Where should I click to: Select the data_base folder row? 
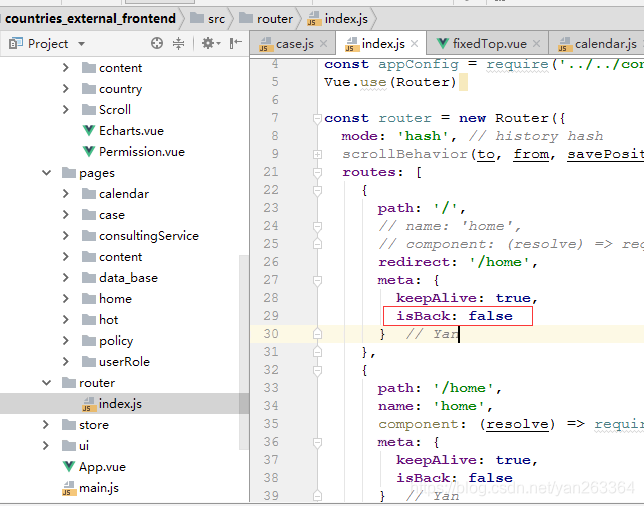tap(124, 277)
